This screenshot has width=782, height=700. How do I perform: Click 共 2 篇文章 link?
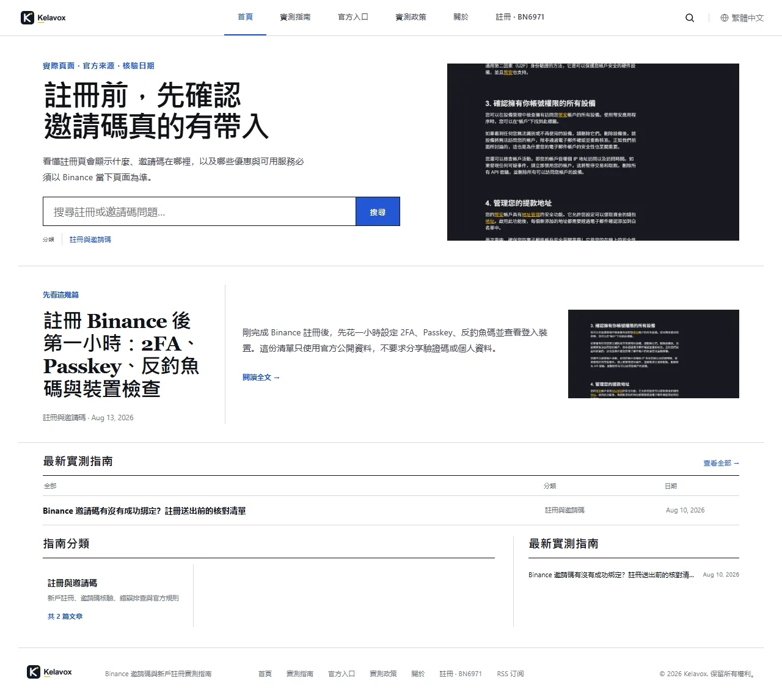point(65,616)
